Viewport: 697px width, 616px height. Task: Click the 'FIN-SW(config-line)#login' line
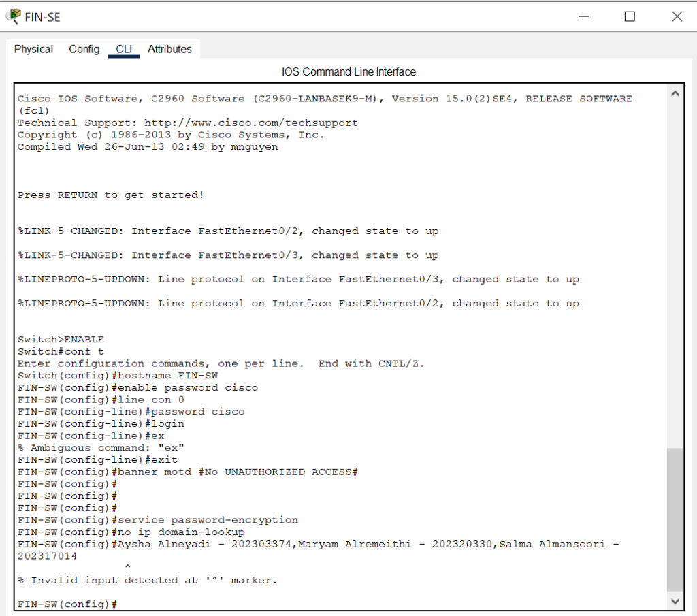coord(101,423)
